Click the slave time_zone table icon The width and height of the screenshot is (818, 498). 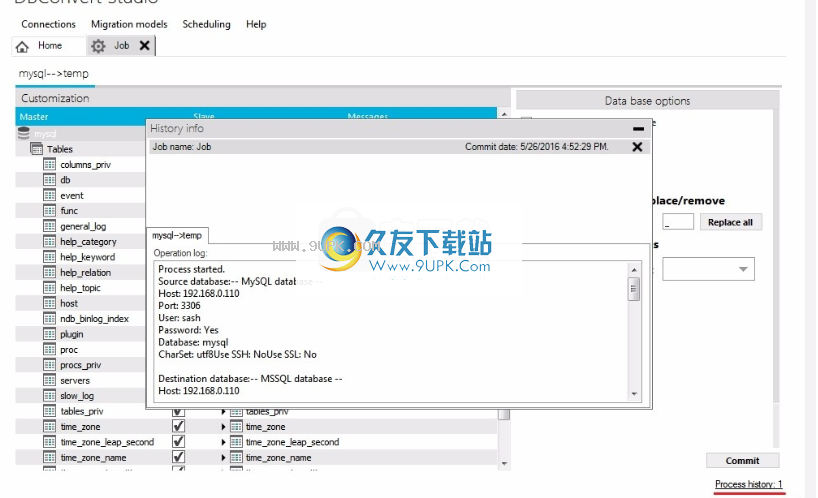236,427
